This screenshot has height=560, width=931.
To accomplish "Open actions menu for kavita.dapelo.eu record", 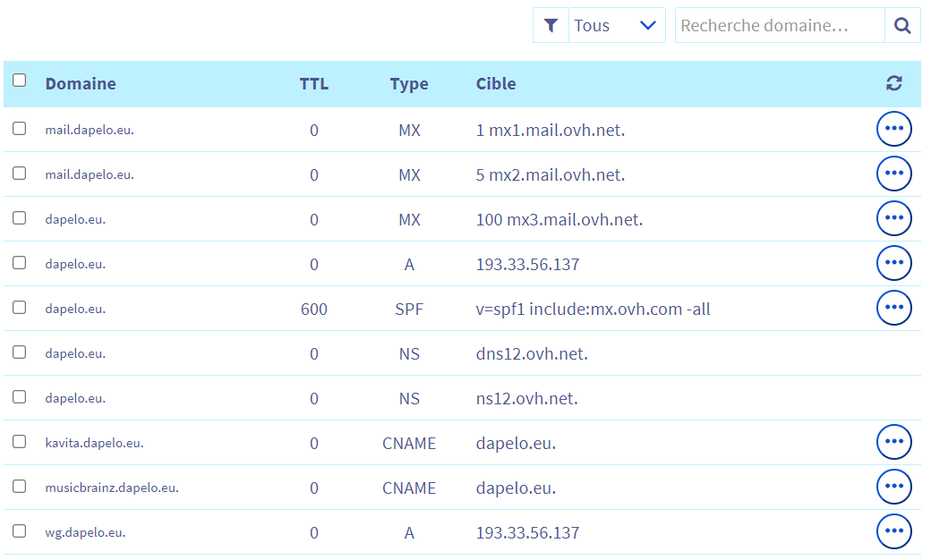I will (893, 443).
